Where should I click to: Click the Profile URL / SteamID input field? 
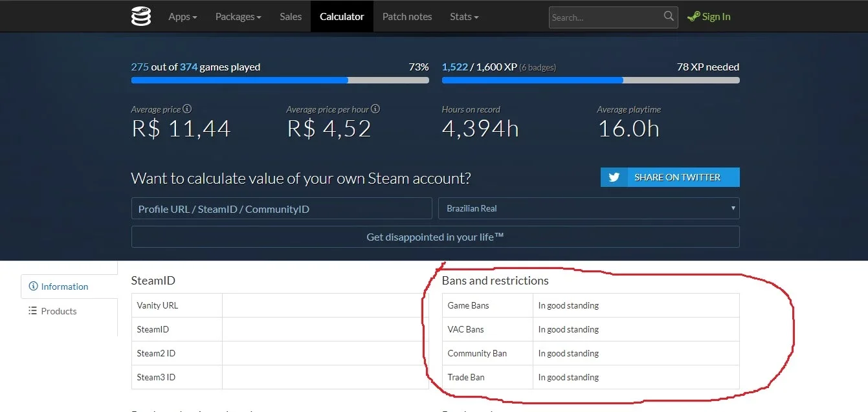282,208
